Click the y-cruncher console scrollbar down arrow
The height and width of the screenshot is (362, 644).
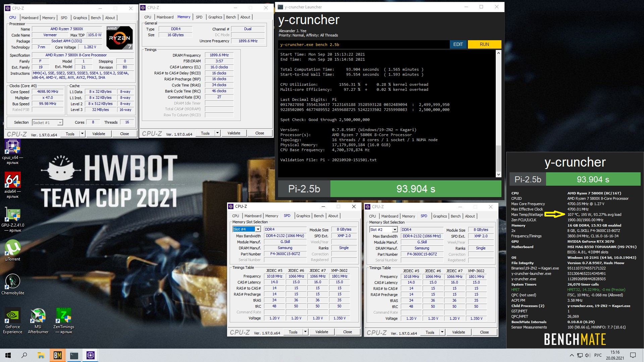pyautogui.click(x=498, y=174)
